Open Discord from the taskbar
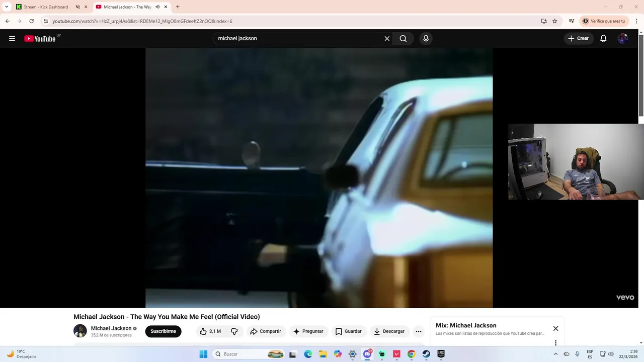Viewport: 644px width, 362px height. [367, 354]
